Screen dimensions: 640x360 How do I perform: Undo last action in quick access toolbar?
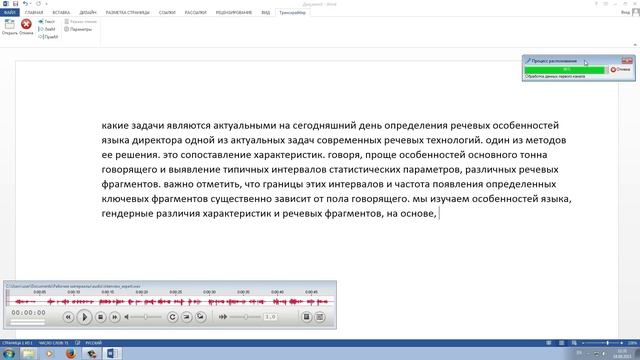tap(25, 4)
